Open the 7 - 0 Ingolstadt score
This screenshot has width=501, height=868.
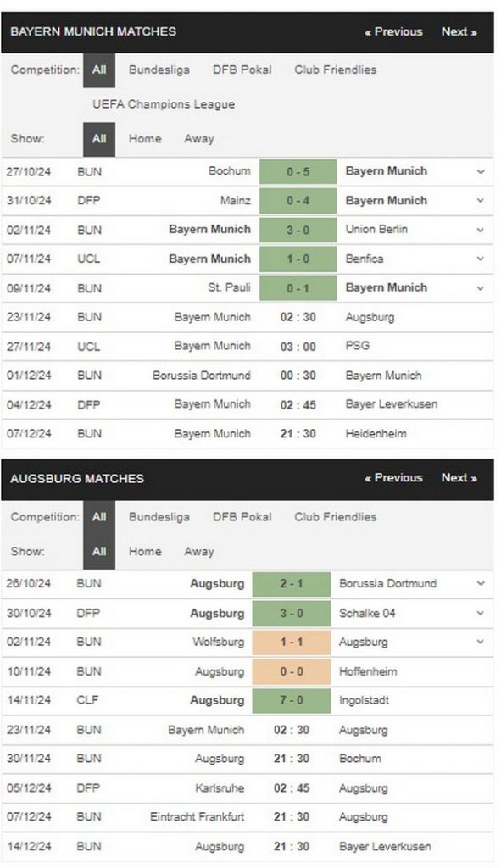(x=291, y=700)
